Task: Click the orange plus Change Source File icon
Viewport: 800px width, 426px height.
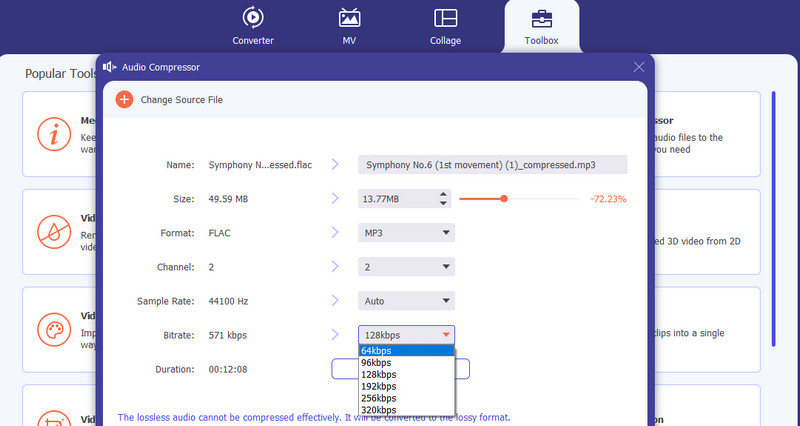Action: point(124,100)
